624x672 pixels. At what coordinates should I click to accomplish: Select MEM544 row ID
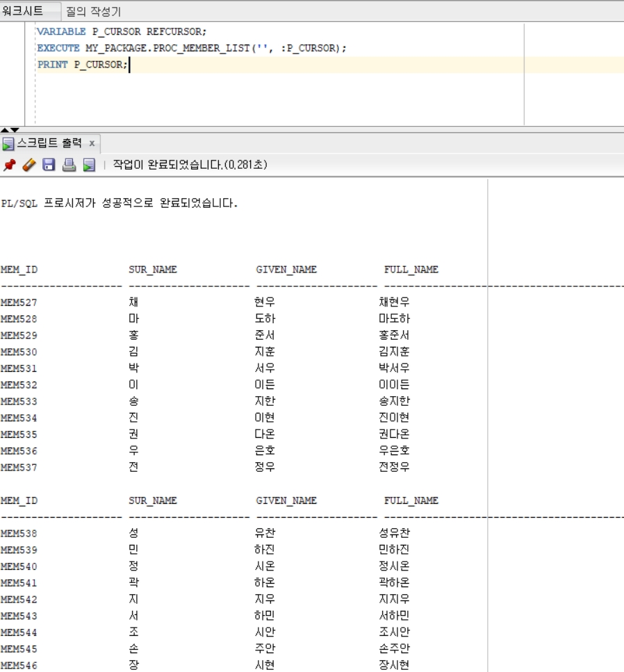tap(19, 632)
